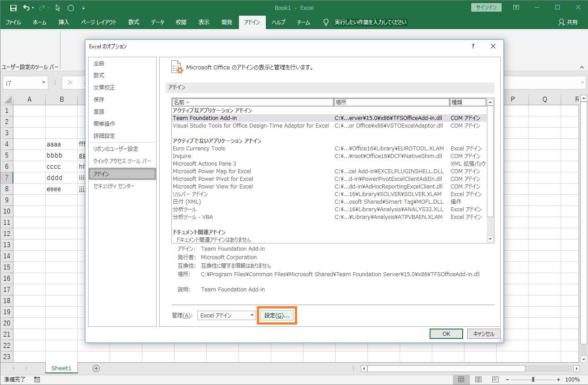Click the サインイン button

pyautogui.click(x=486, y=8)
